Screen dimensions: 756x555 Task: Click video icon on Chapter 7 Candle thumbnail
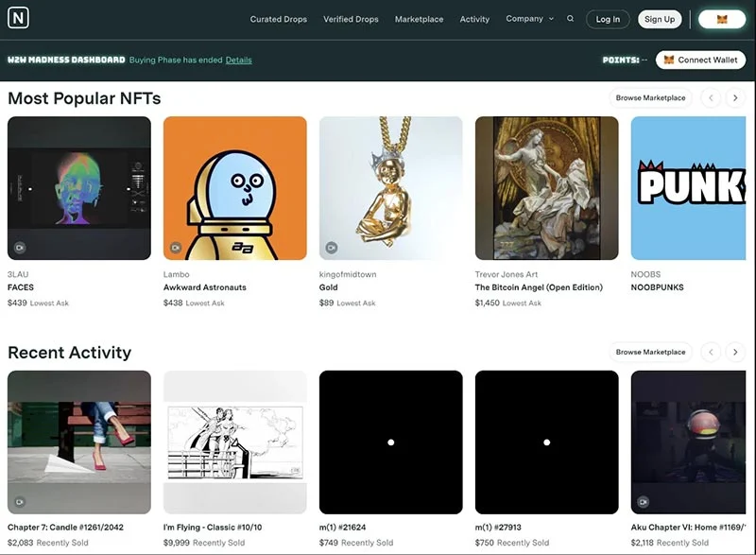point(20,502)
